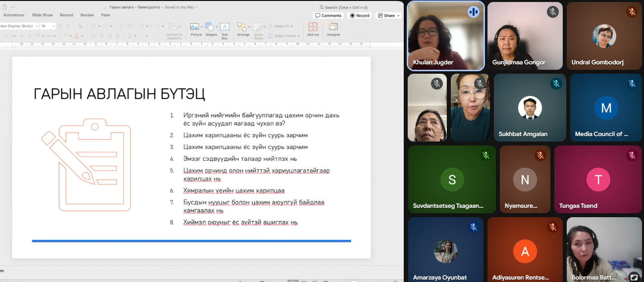Open the Review ribbon tab

(87, 15)
